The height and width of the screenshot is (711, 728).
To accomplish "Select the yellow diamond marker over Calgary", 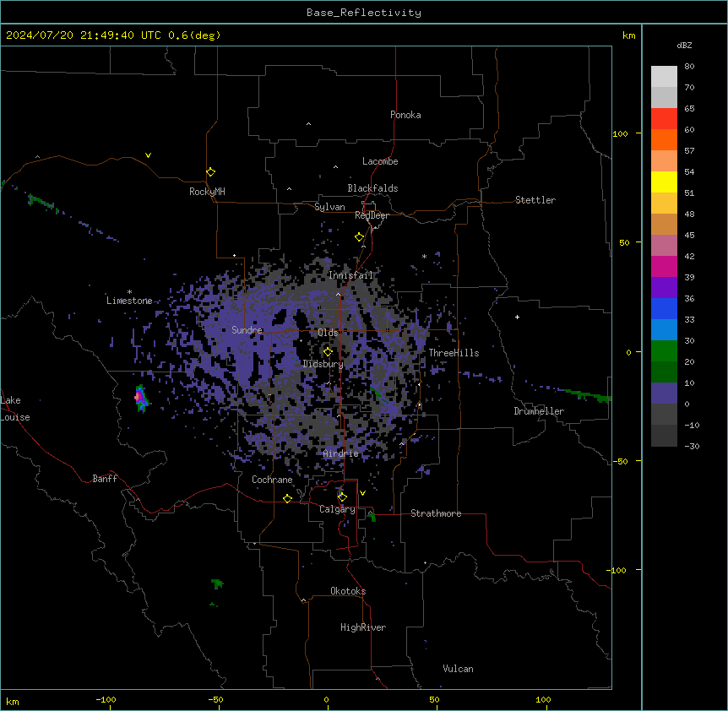I will 342,497.
